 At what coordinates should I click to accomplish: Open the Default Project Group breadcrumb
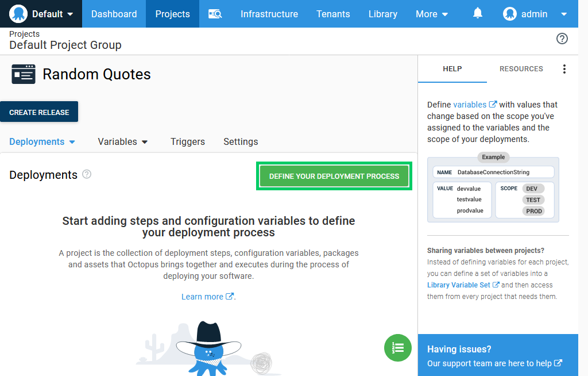click(x=65, y=45)
